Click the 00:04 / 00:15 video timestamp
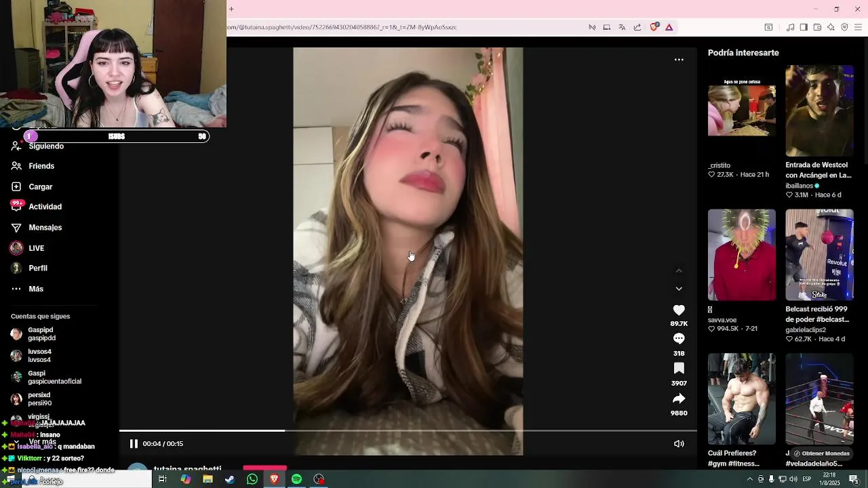The height and width of the screenshot is (488, 868). tap(163, 444)
